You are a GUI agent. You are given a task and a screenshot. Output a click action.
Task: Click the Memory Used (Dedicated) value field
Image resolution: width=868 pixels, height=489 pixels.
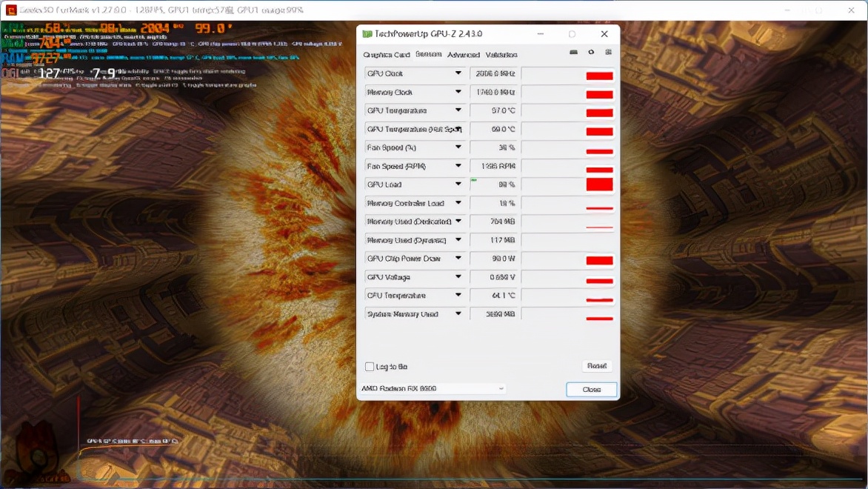tap(494, 222)
